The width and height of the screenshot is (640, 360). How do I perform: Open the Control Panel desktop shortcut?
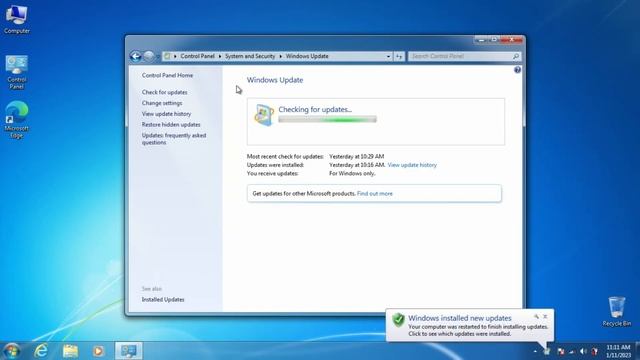[x=16, y=72]
